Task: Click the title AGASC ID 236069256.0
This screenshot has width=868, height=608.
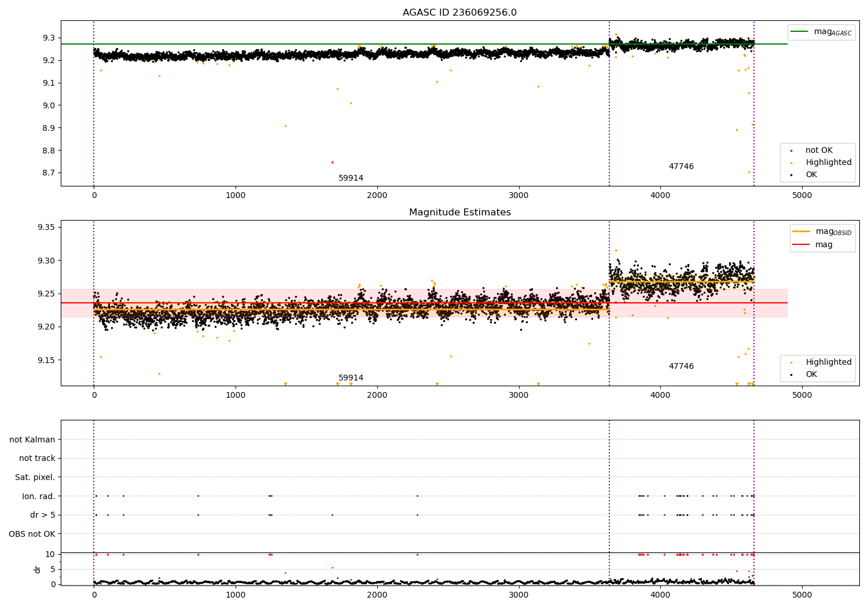Action: click(459, 13)
